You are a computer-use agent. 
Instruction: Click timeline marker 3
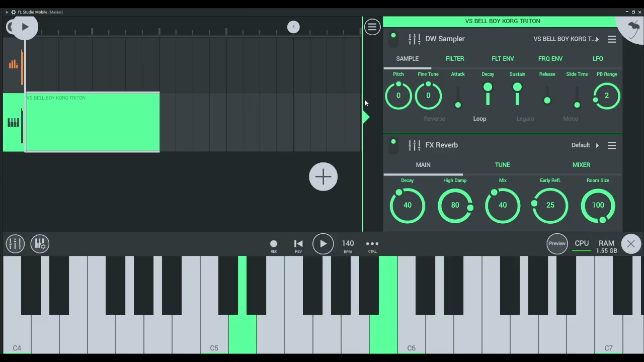(293, 27)
